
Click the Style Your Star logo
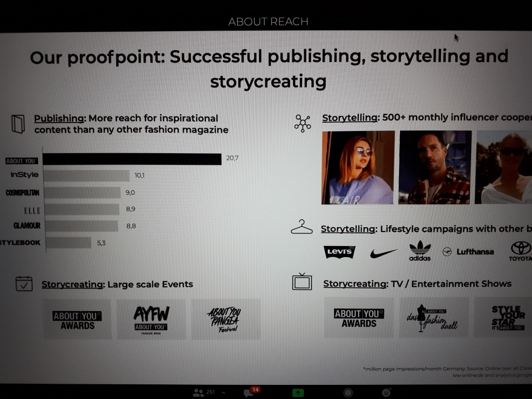point(508,317)
